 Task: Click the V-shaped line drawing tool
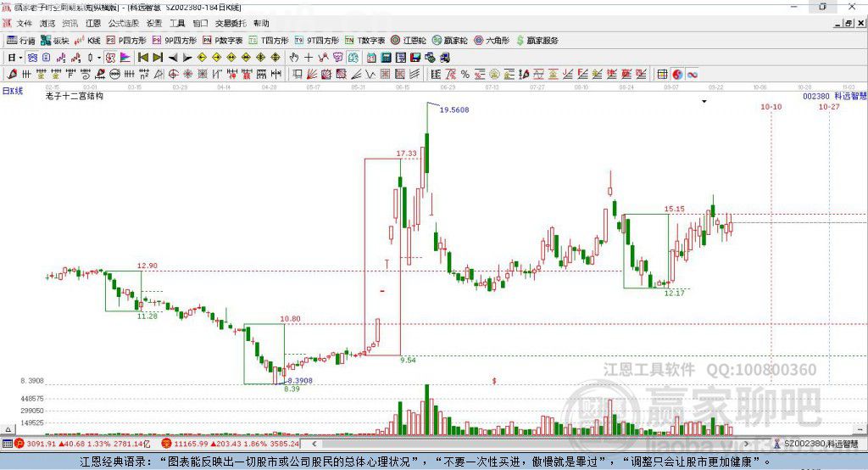(x=370, y=75)
